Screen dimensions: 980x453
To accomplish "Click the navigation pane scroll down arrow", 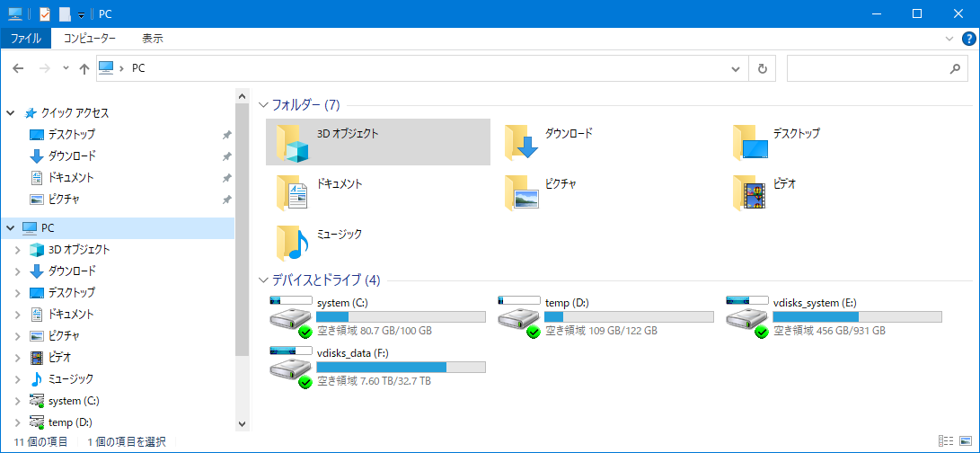I will [x=243, y=423].
